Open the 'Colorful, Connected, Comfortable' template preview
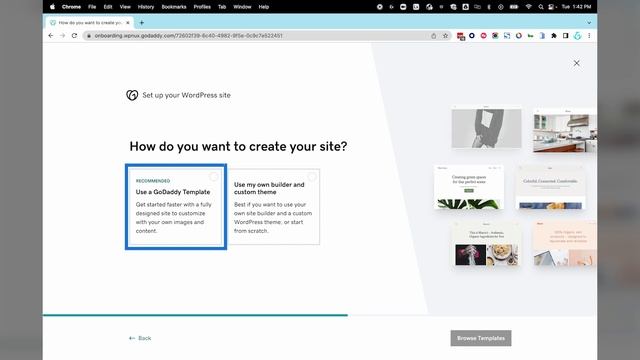640x360 pixels. click(x=550, y=187)
